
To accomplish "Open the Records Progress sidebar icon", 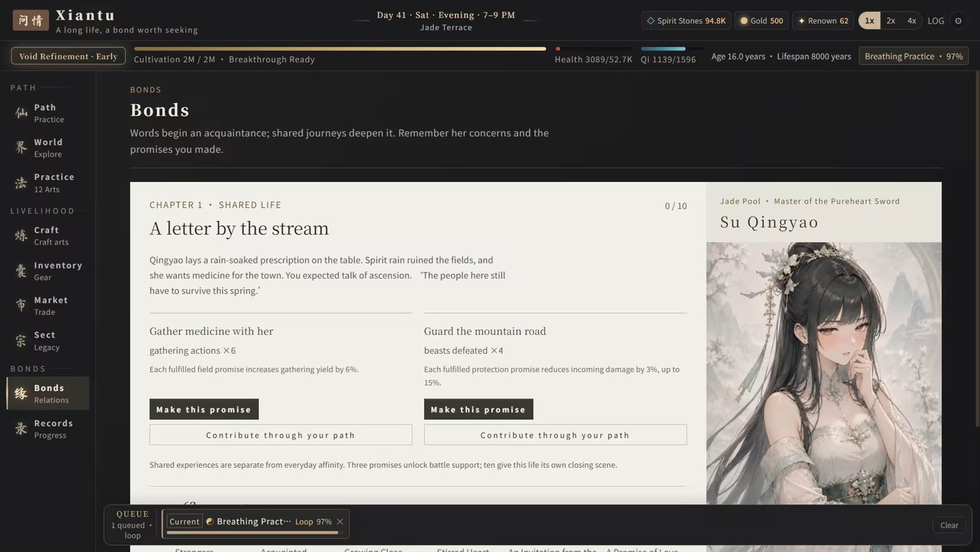I will 21,429.
